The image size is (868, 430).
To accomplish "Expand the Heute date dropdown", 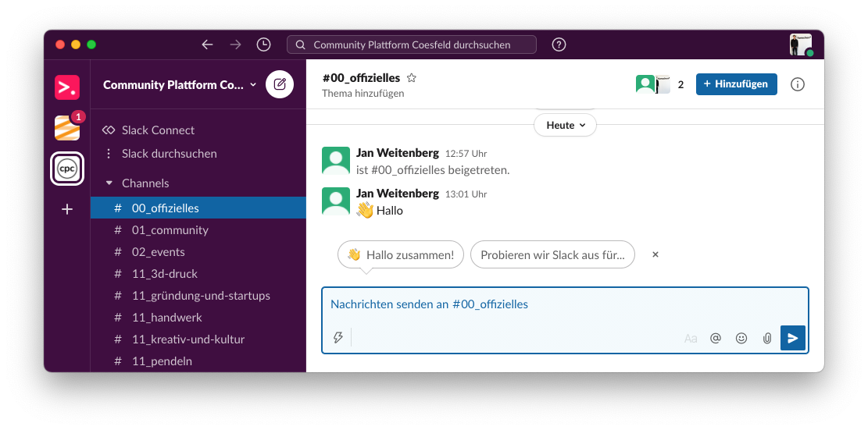I will tap(565, 126).
